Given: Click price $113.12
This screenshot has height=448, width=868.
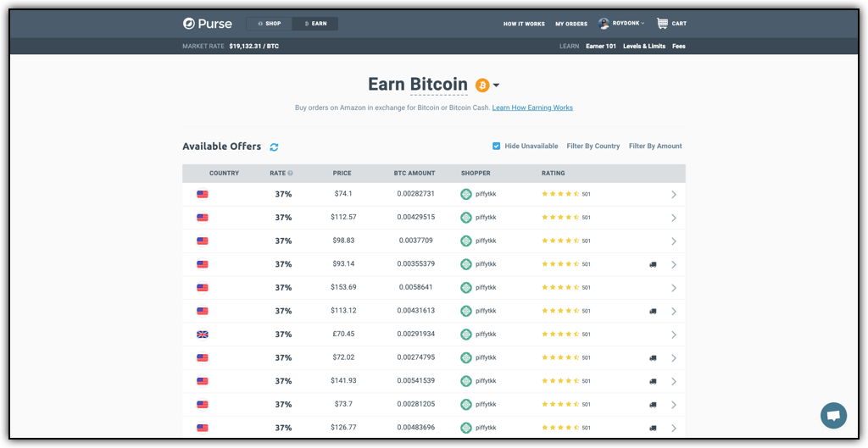Looking at the screenshot, I should point(344,311).
